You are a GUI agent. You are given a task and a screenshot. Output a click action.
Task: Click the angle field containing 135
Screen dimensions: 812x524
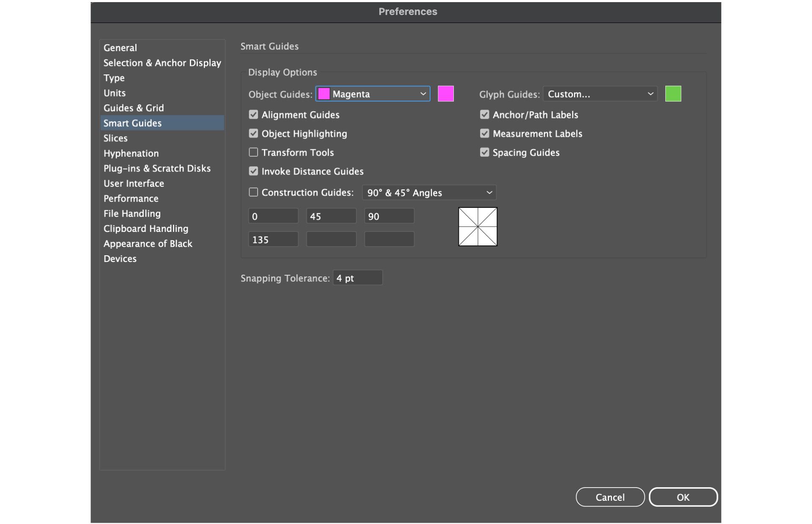tap(273, 240)
